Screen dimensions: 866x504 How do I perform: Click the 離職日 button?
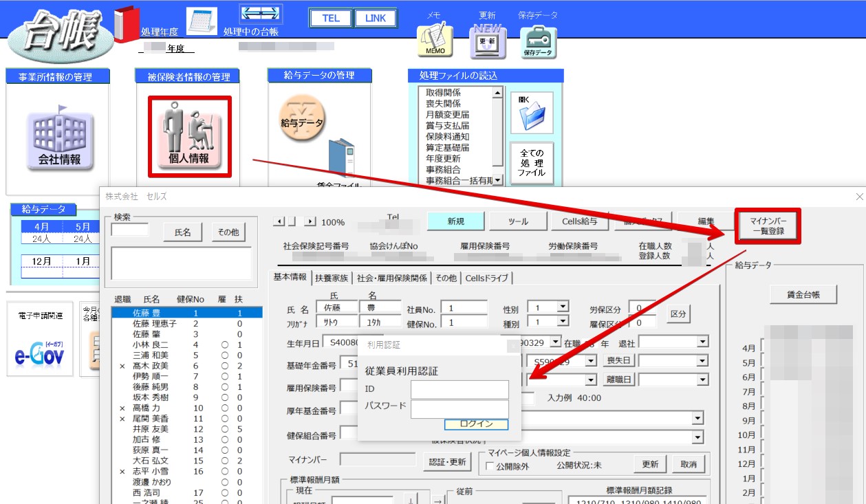[618, 379]
